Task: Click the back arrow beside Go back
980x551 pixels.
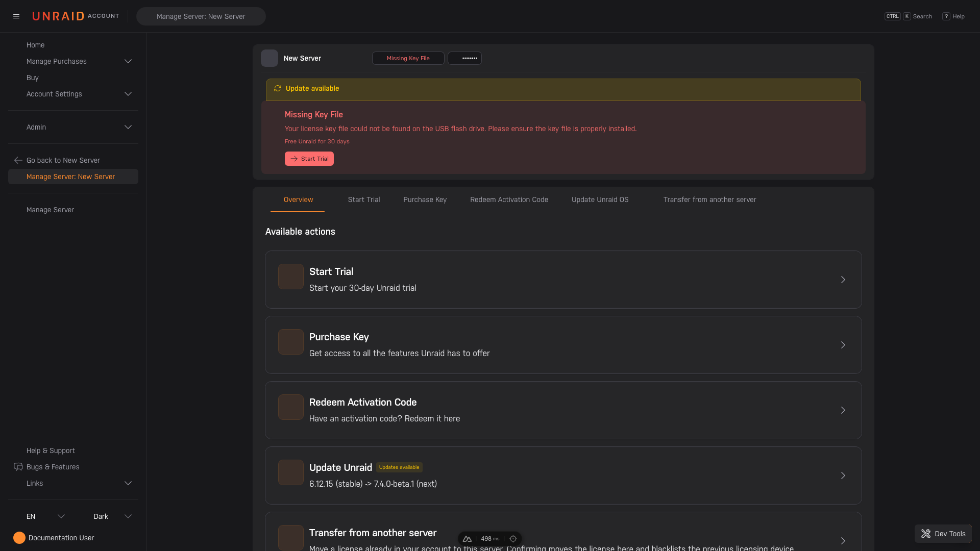Action: pyautogui.click(x=18, y=160)
